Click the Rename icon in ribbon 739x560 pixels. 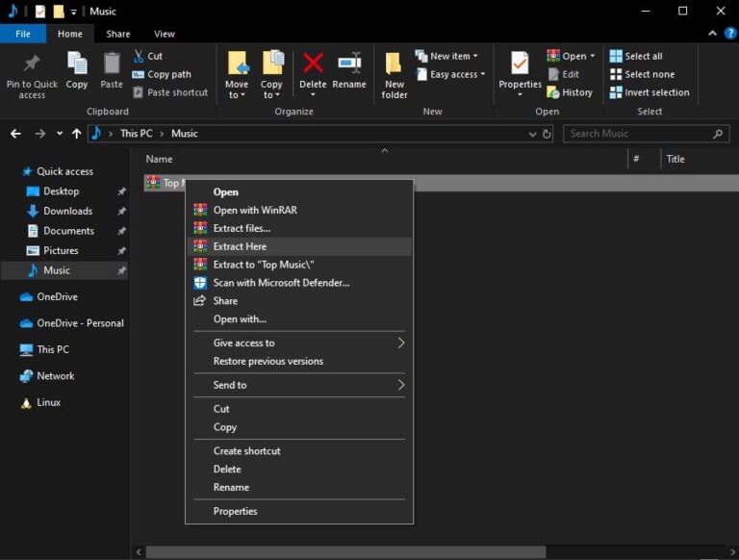click(x=349, y=64)
